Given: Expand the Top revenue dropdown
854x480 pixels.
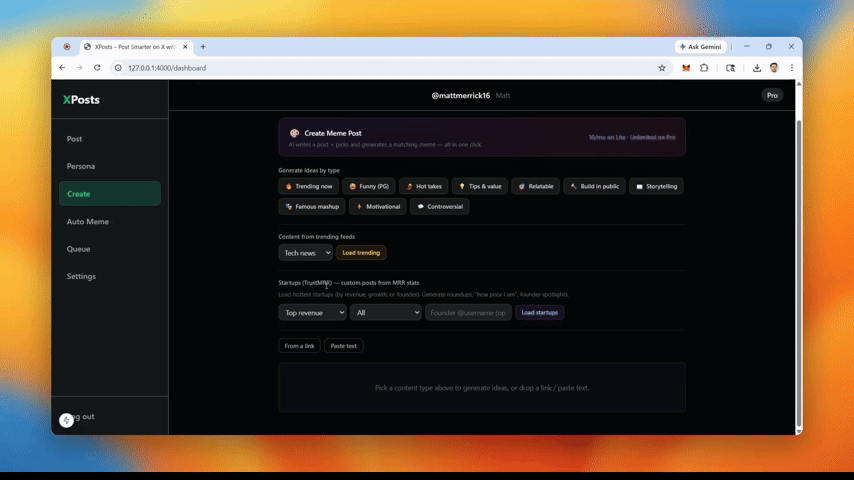Looking at the screenshot, I should pyautogui.click(x=312, y=313).
